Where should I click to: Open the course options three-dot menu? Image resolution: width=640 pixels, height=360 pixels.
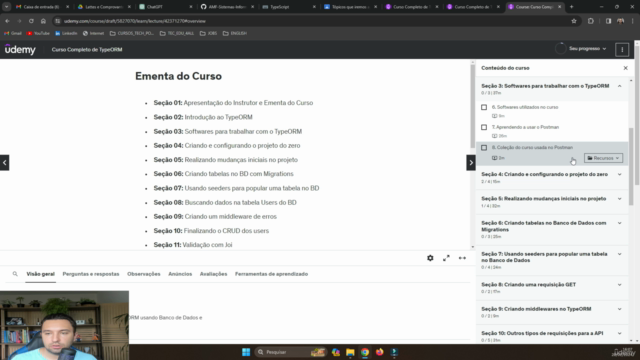[x=622, y=49]
